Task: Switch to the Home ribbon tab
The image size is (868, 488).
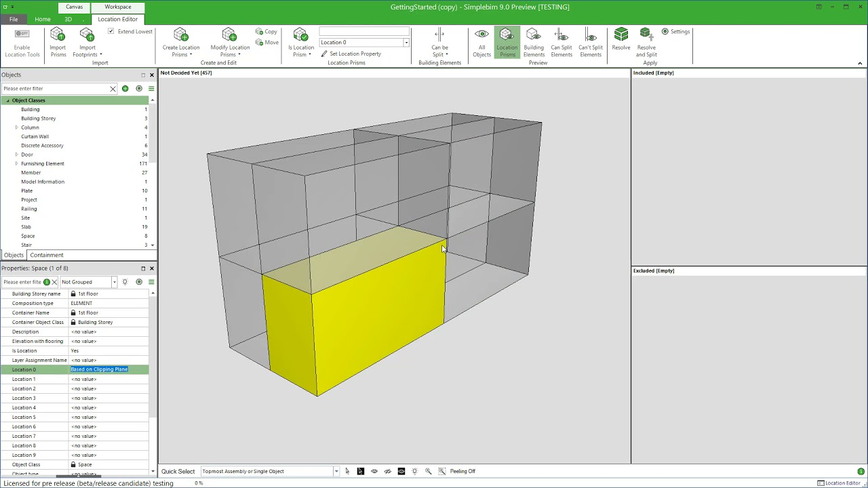Action: tap(43, 19)
